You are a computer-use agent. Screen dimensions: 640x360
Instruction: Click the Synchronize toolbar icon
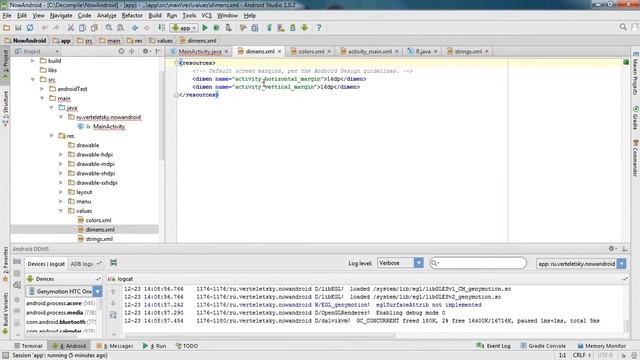click(x=30, y=28)
